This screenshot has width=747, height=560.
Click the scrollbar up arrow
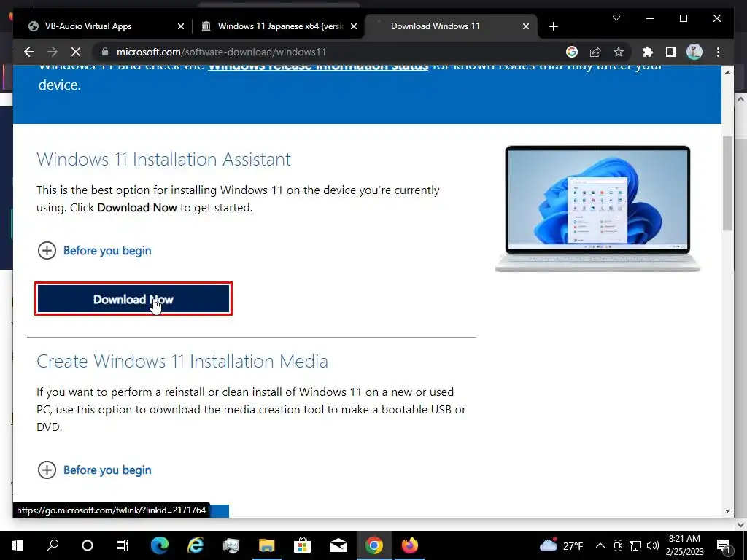coord(727,72)
